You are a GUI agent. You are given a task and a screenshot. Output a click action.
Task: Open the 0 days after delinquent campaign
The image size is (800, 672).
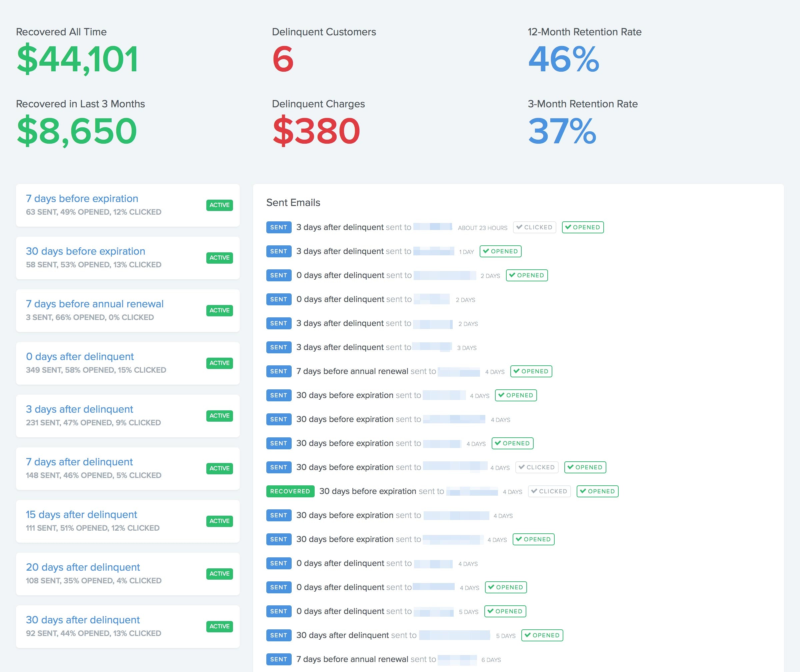(x=80, y=356)
